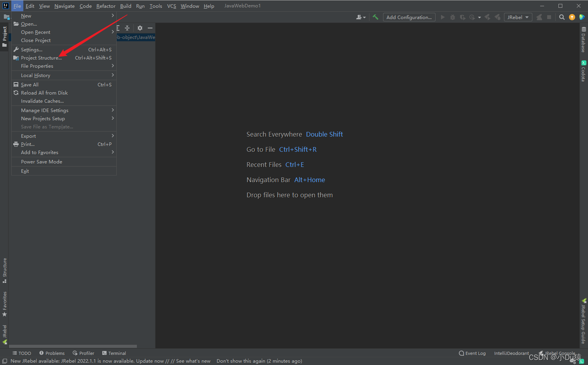Image resolution: width=588 pixels, height=365 pixels.
Task: Open the Database tool window tab
Action: [x=583, y=40]
